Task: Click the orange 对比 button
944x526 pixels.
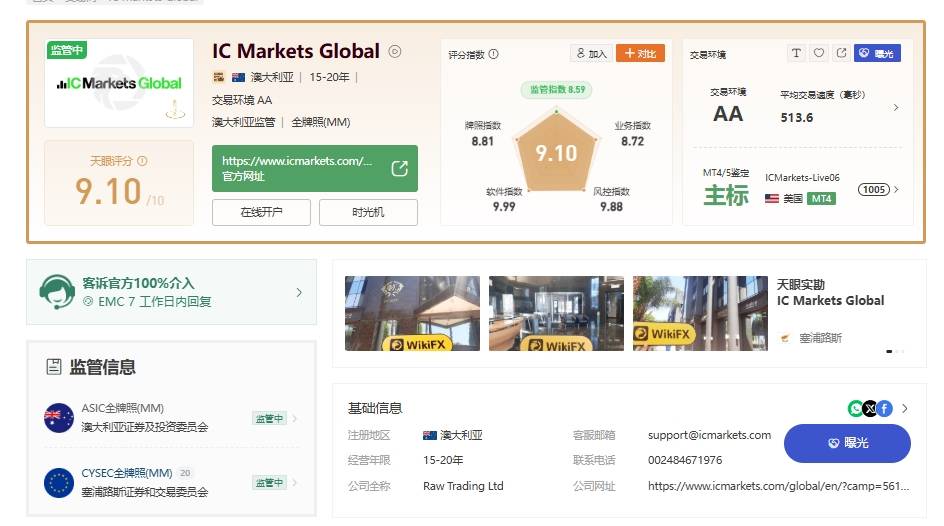Action: (641, 54)
